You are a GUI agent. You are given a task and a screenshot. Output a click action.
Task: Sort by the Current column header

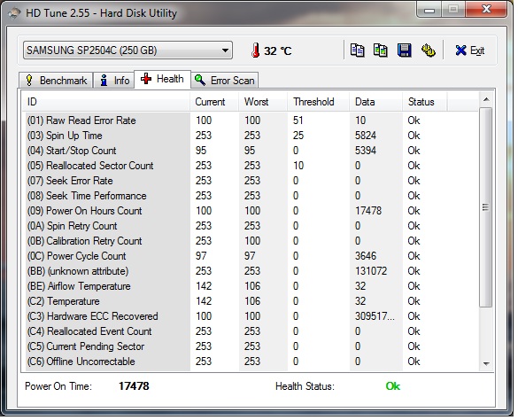214,102
